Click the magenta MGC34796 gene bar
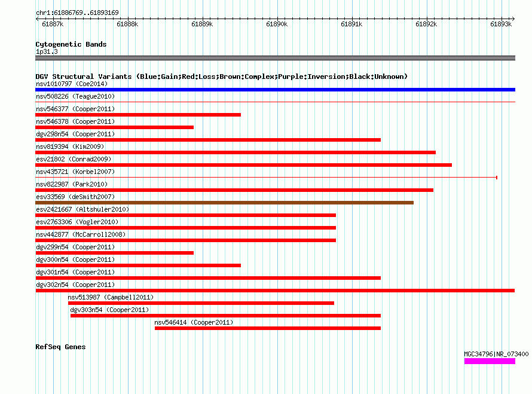 click(x=490, y=362)
